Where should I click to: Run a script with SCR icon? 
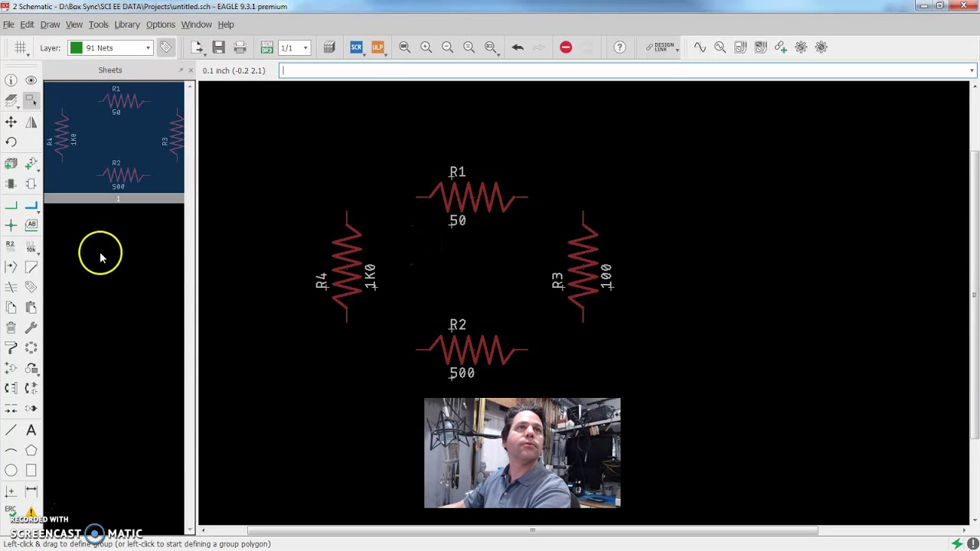pos(356,47)
